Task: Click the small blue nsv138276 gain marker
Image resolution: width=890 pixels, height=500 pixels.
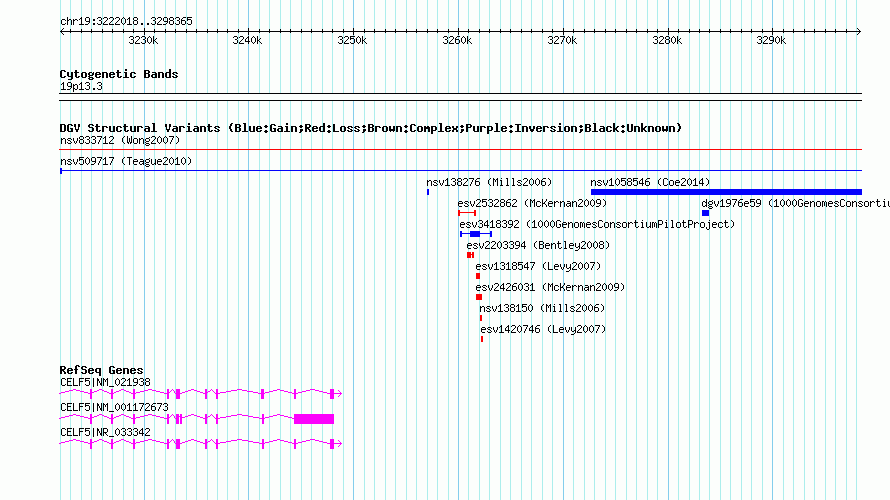Action: pos(428,192)
